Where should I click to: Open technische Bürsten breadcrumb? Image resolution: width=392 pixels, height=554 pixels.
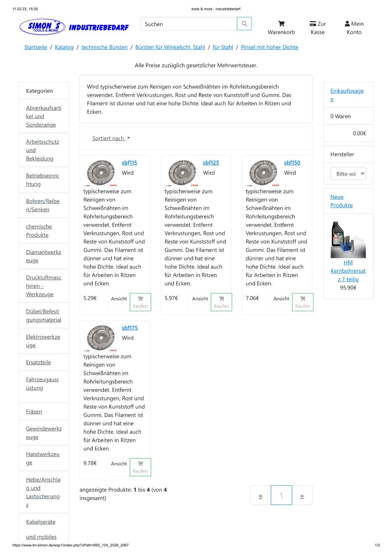pyautogui.click(x=104, y=47)
